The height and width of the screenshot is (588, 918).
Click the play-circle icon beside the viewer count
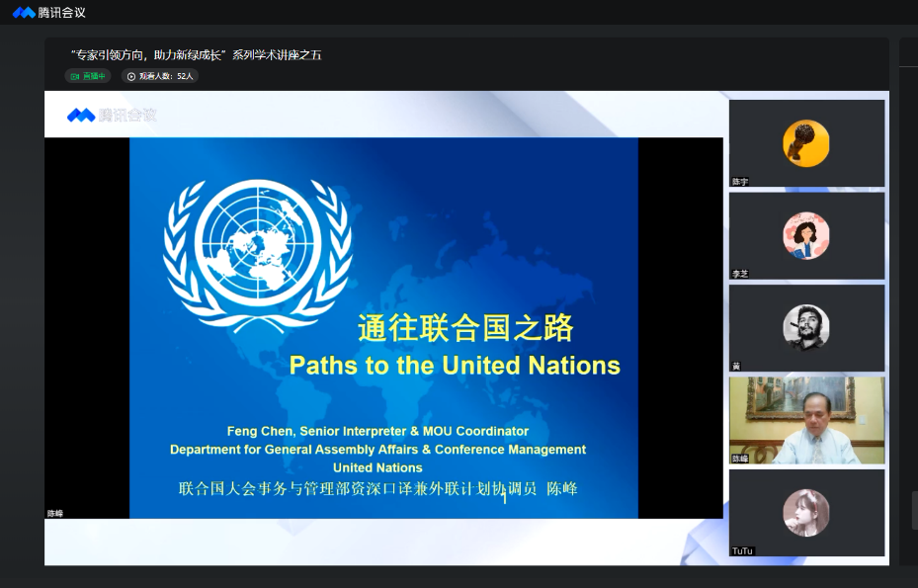[x=131, y=76]
